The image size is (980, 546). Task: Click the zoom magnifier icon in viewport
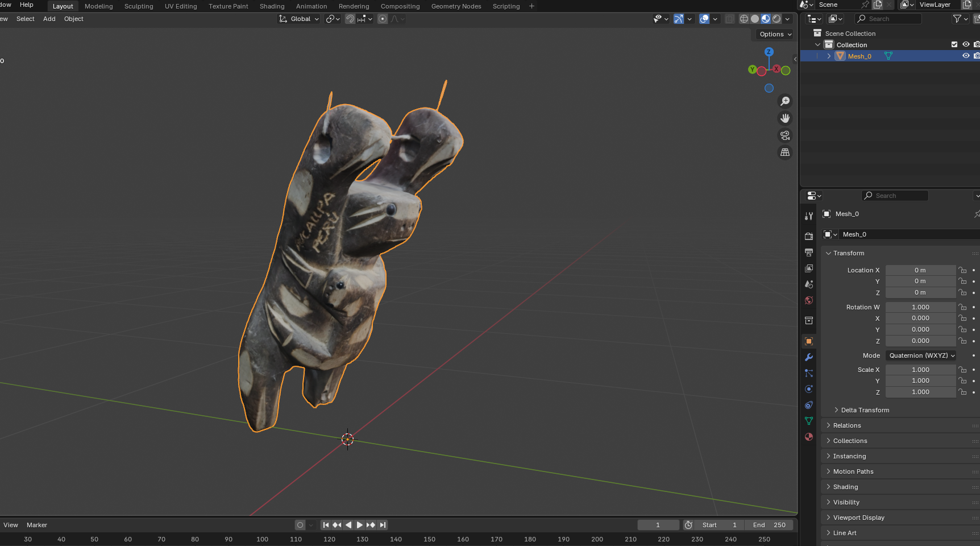[x=785, y=101]
